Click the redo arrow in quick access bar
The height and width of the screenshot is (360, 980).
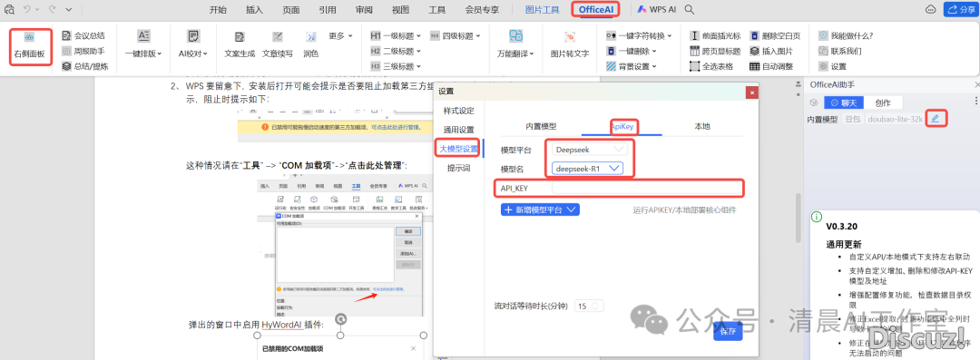[x=52, y=9]
